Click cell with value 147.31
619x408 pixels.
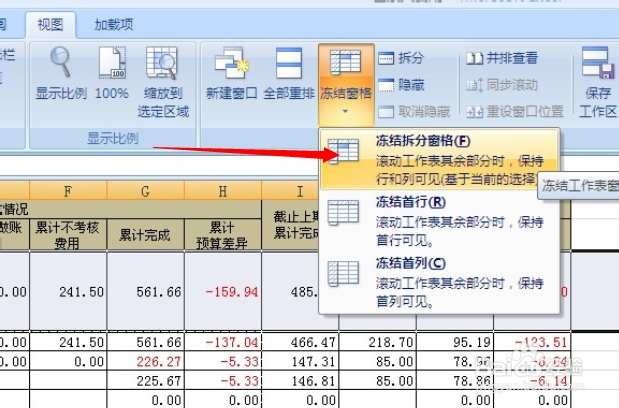tap(300, 361)
